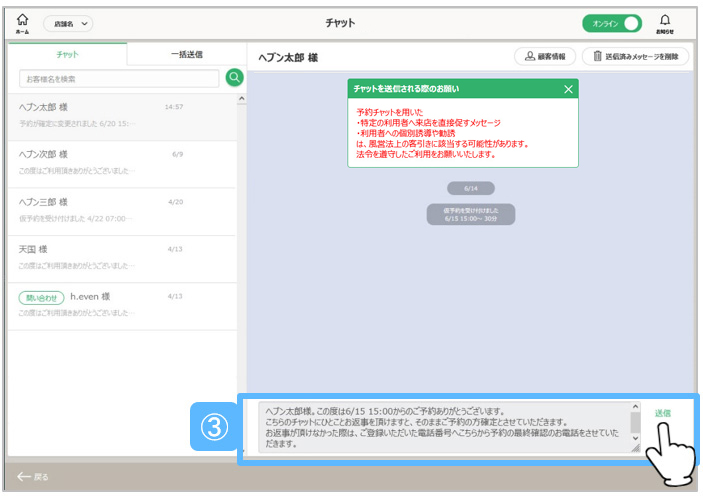The height and width of the screenshot is (497, 703).
Task: Click the Home icon
Action: tap(22, 22)
